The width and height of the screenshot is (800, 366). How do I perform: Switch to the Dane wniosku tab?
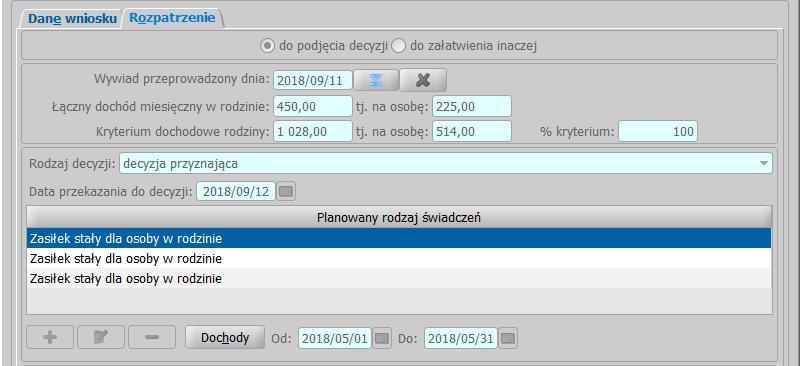[x=72, y=18]
